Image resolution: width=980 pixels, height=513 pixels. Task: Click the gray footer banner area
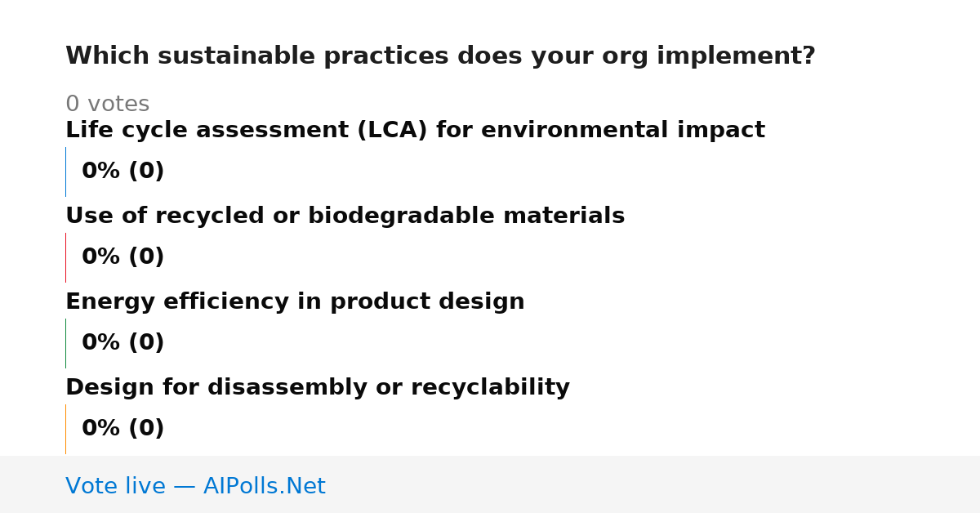490,484
